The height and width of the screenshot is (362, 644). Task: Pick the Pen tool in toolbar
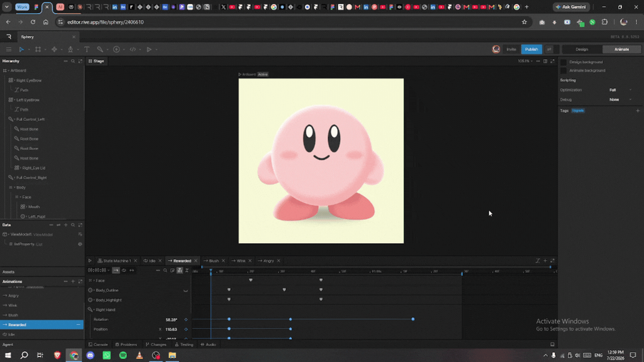coord(70,49)
